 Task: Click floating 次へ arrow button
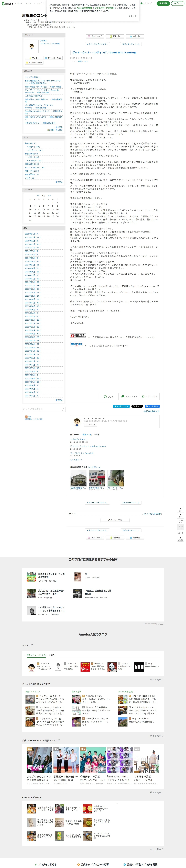point(181,510)
